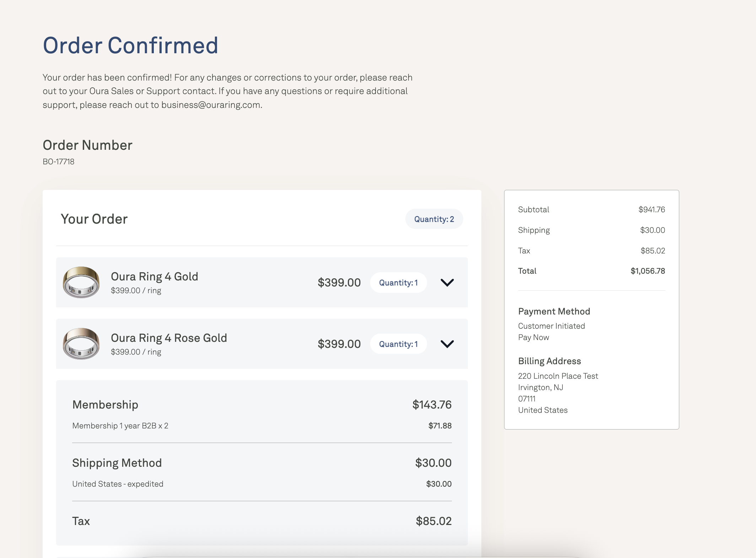Screen dimensions: 756x558
Task: Click the Pay Now payment text
Action: pyautogui.click(x=533, y=337)
